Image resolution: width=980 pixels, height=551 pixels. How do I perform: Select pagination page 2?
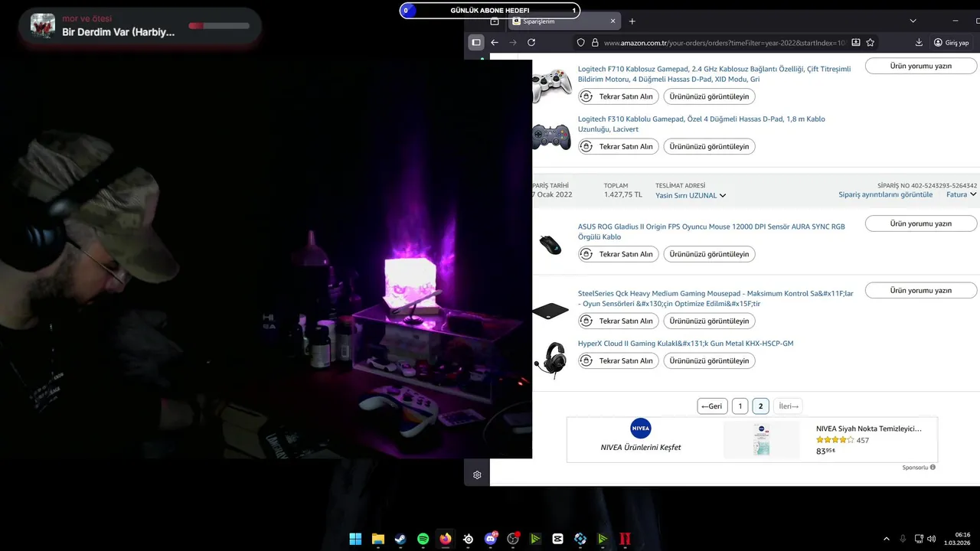pyautogui.click(x=760, y=406)
